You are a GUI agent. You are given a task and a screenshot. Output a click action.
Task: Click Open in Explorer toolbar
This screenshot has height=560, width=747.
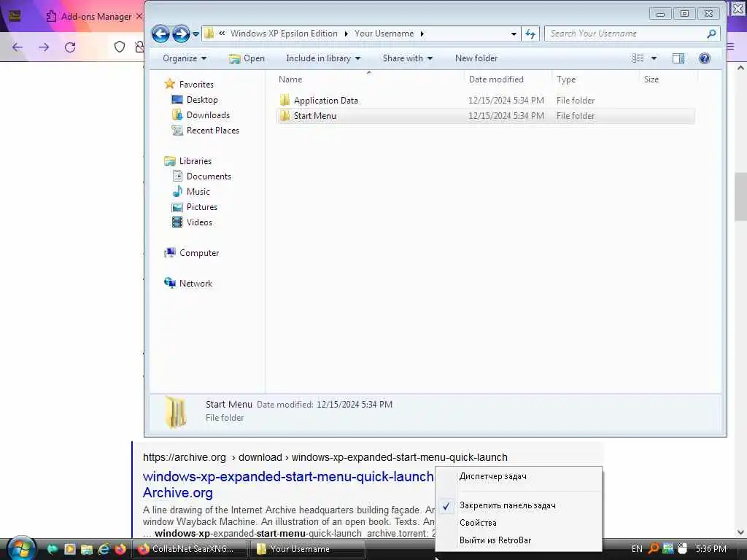tap(247, 58)
